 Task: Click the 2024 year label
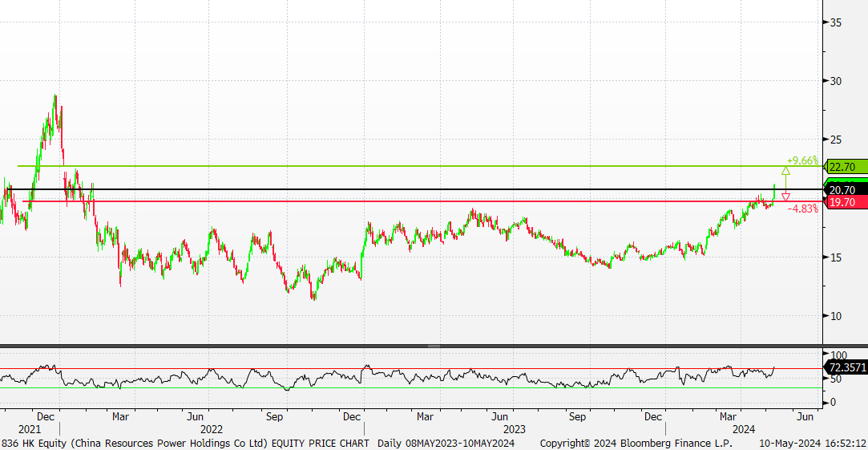[743, 429]
